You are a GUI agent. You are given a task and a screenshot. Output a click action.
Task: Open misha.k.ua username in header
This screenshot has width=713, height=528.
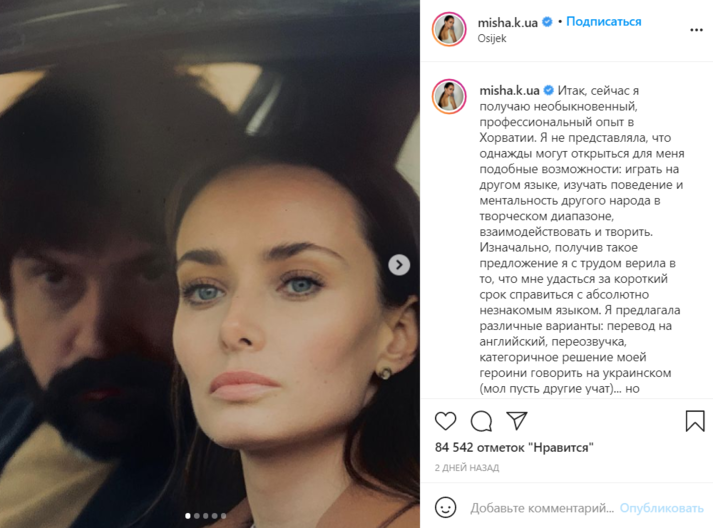pos(507,22)
